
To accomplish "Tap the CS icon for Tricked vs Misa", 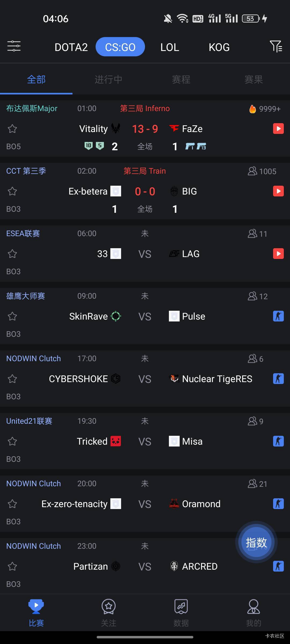I will coord(278,441).
